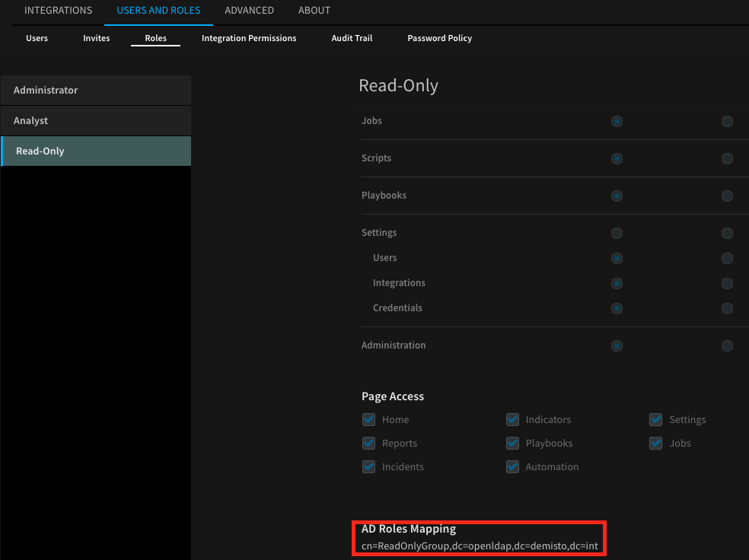Open the Integrations top tab
This screenshot has width=749, height=560.
58,11
